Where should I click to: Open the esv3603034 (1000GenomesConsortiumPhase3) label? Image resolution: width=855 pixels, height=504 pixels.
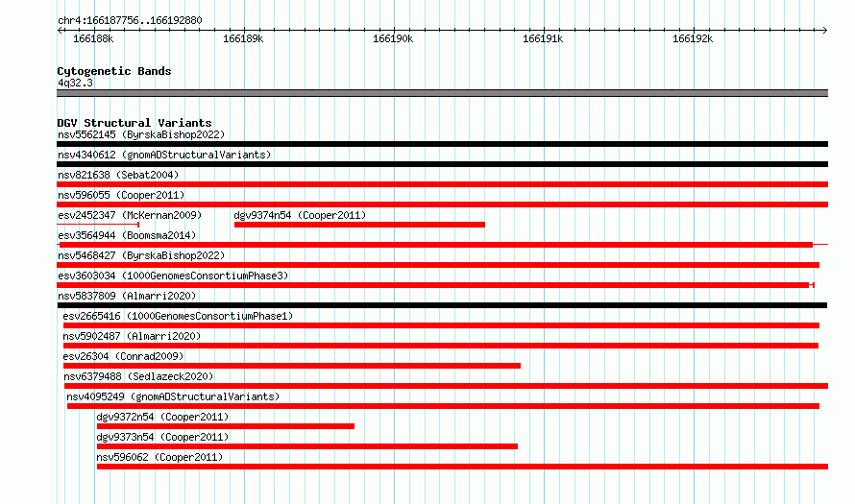(x=173, y=276)
